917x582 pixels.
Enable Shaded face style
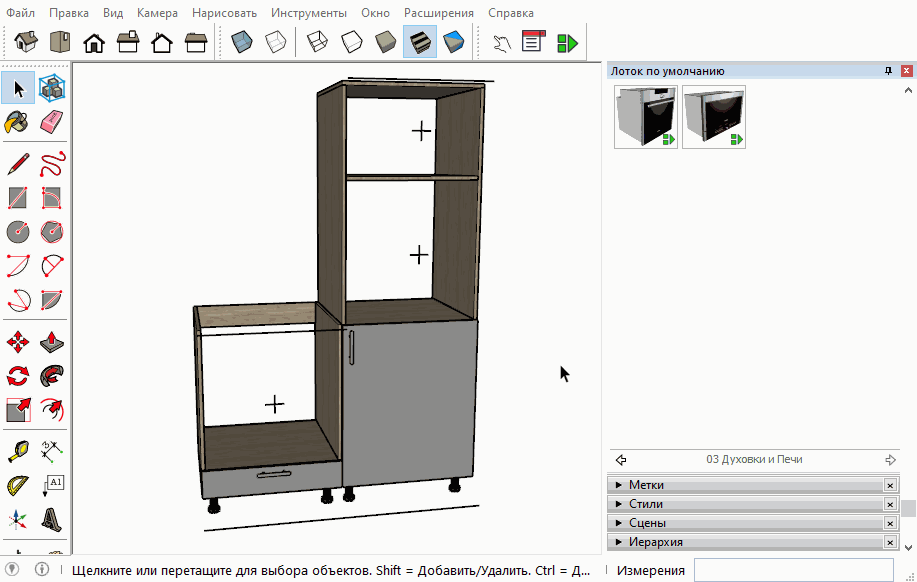(385, 42)
